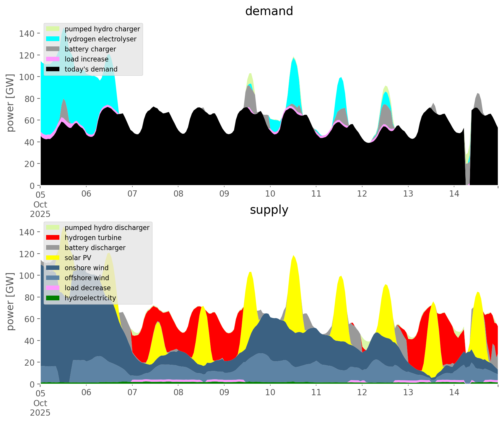Select the 'load increase' legend label
The height and width of the screenshot is (423, 504).
tap(87, 59)
